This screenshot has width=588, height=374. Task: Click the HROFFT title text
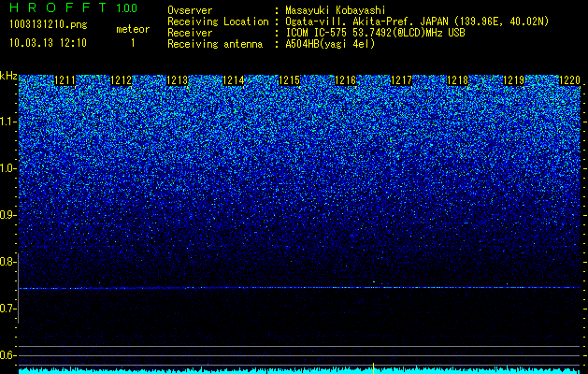(59, 7)
